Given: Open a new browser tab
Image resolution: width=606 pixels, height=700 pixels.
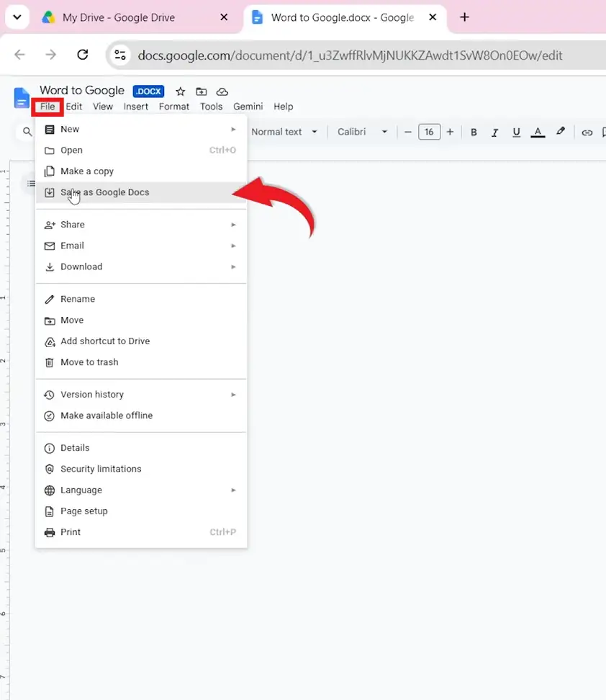Looking at the screenshot, I should (464, 17).
